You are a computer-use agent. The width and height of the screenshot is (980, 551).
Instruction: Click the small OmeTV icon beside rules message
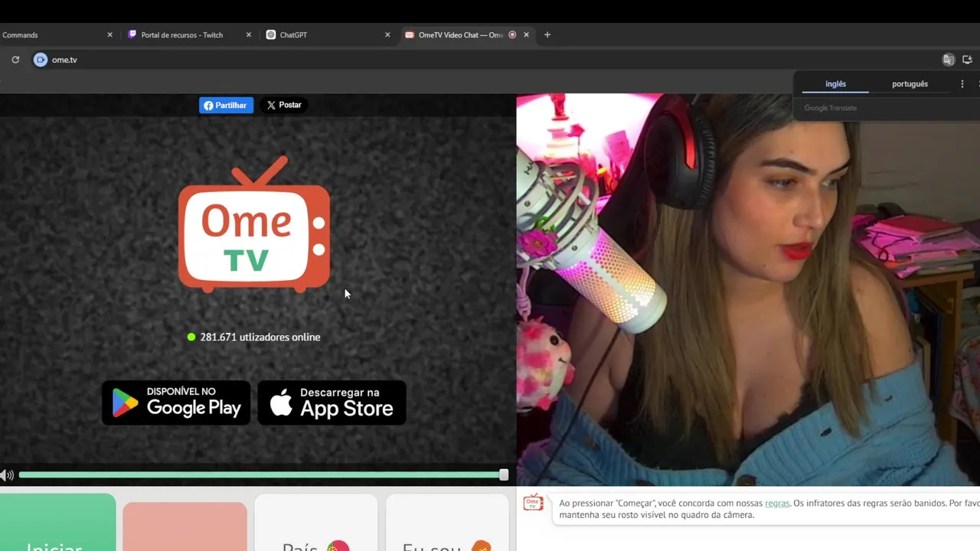[x=533, y=503]
